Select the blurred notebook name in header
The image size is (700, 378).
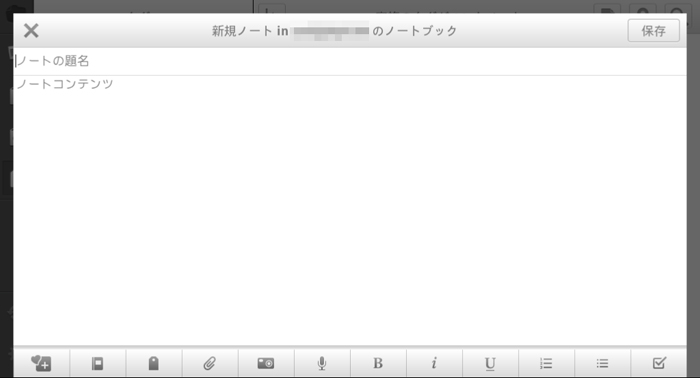(x=331, y=31)
